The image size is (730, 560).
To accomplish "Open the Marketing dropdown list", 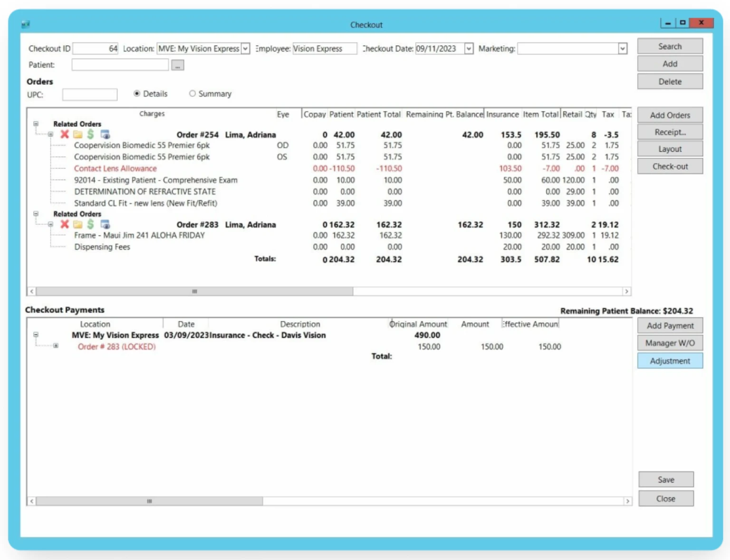I will (623, 48).
